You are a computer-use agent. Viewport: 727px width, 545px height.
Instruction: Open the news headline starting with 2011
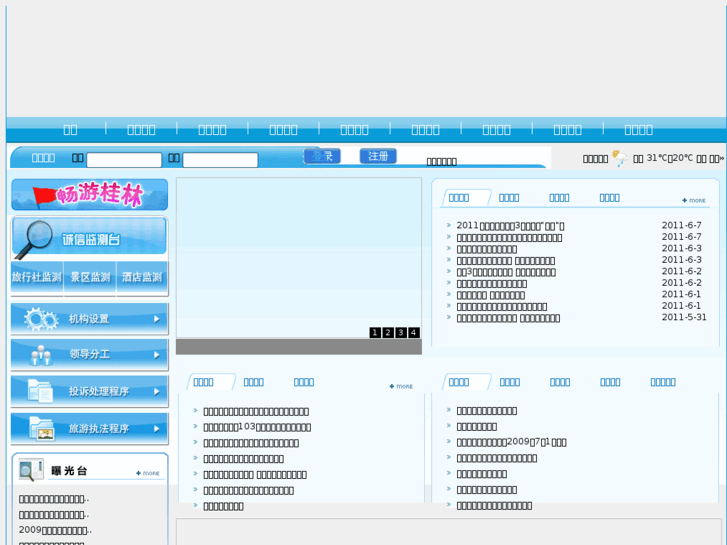pos(510,226)
